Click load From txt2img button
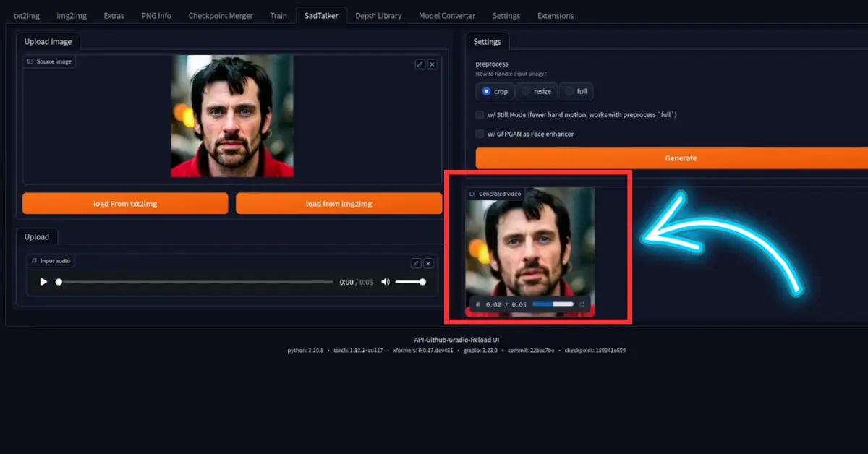The width and height of the screenshot is (868, 454). [x=125, y=204]
